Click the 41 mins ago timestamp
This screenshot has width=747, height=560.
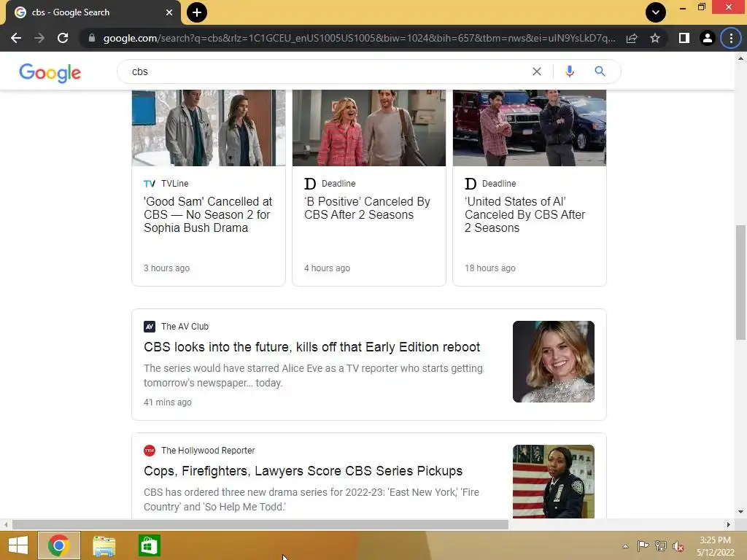pos(168,402)
